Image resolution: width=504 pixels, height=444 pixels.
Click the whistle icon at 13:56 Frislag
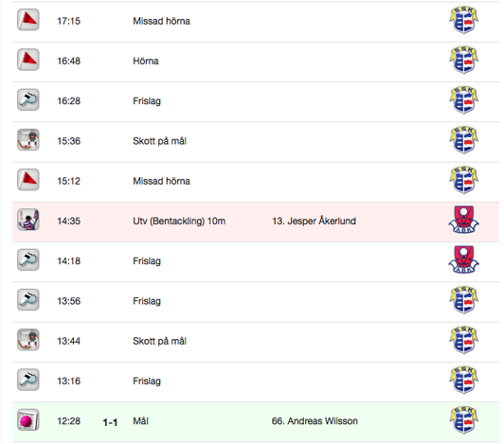(x=28, y=300)
